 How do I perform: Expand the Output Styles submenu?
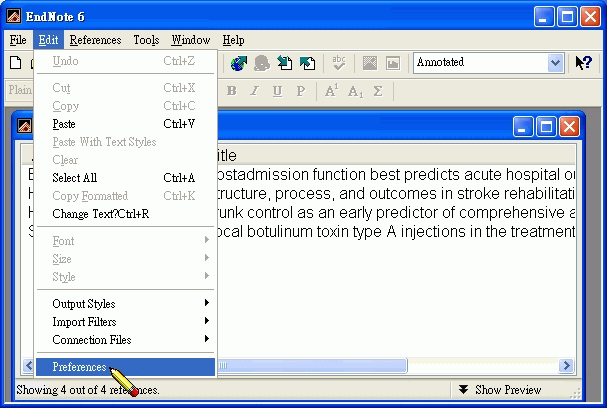pyautogui.click(x=125, y=303)
